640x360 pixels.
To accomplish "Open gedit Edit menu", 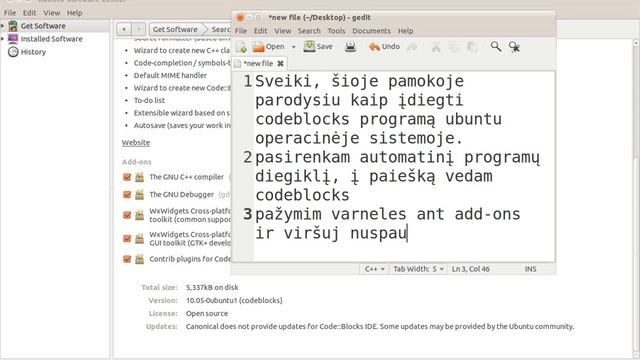I will 260,31.
